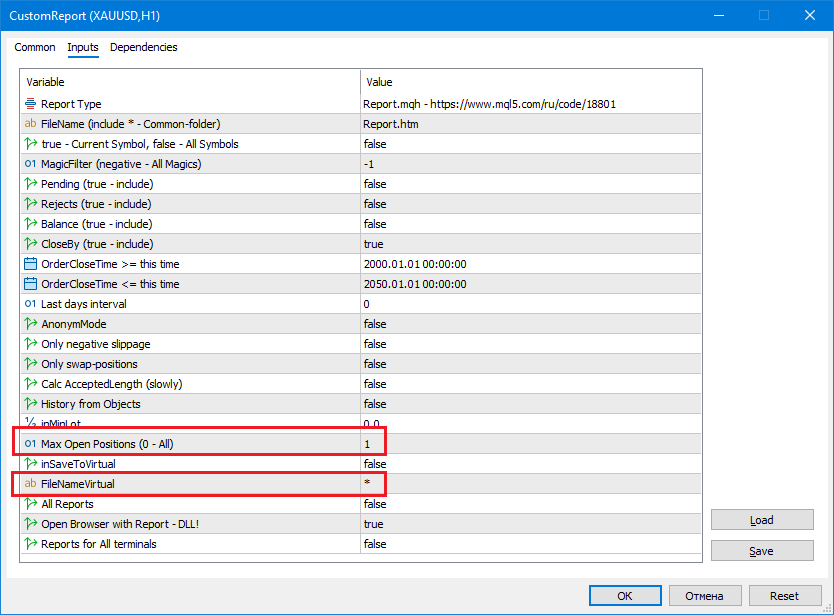This screenshot has height=615, width=834.
Task: Click the boolean icon next to AnonymMode
Action: 30,324
